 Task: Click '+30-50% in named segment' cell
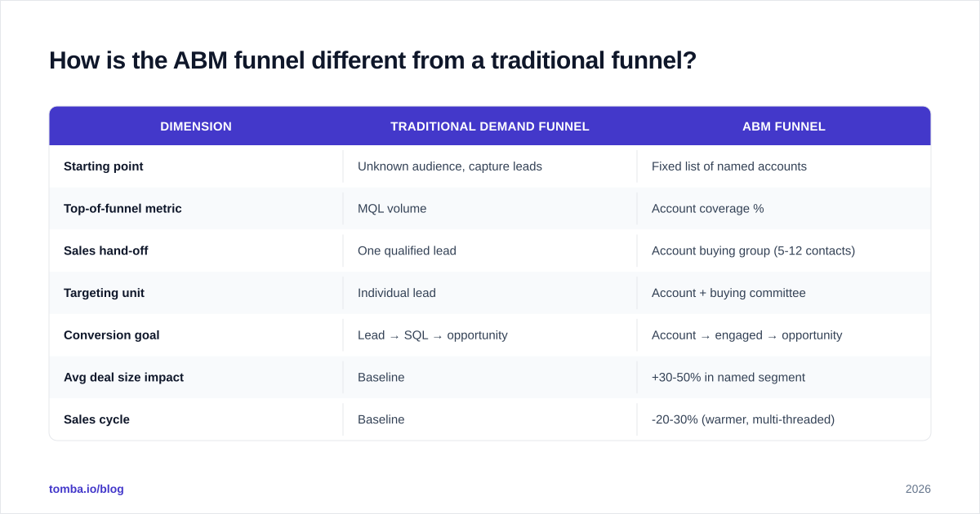coord(728,378)
